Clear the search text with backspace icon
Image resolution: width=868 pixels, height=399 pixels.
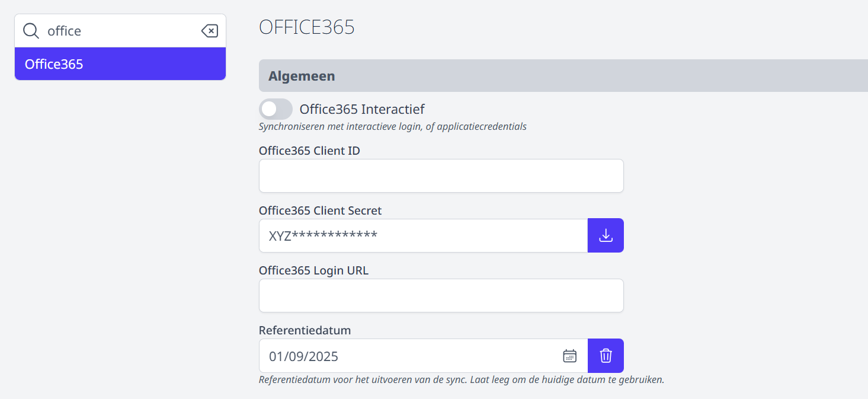coord(210,31)
